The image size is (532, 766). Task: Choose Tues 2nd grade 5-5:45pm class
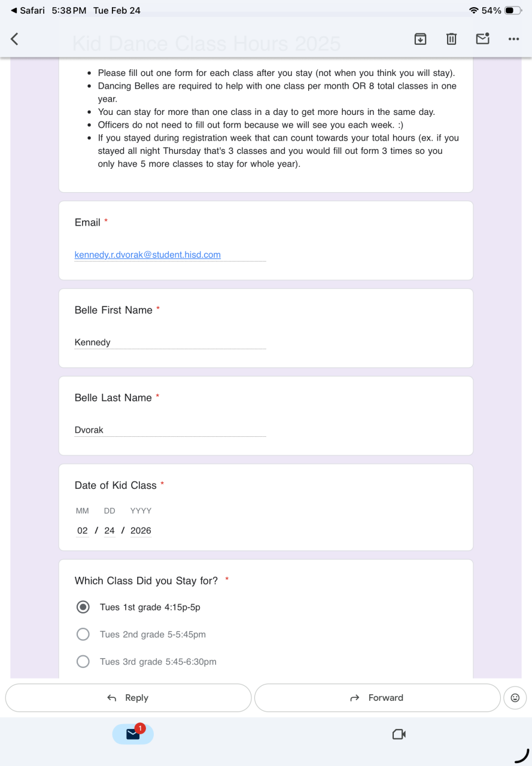(83, 634)
